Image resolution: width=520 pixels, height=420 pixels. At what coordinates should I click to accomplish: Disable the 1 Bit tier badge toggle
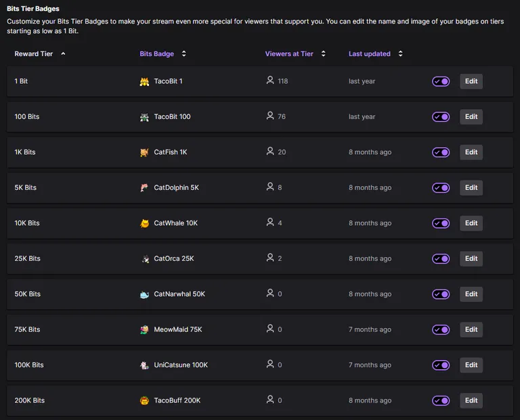[441, 81]
